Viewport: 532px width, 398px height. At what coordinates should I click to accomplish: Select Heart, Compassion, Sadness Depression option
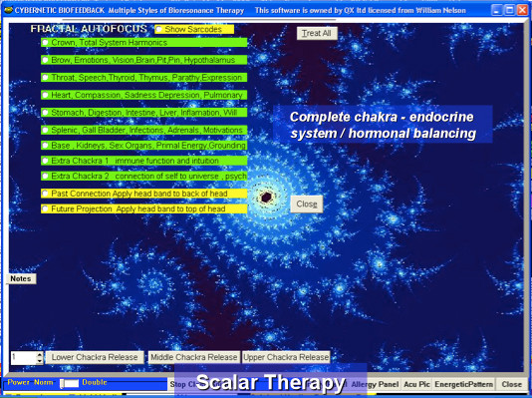point(143,95)
